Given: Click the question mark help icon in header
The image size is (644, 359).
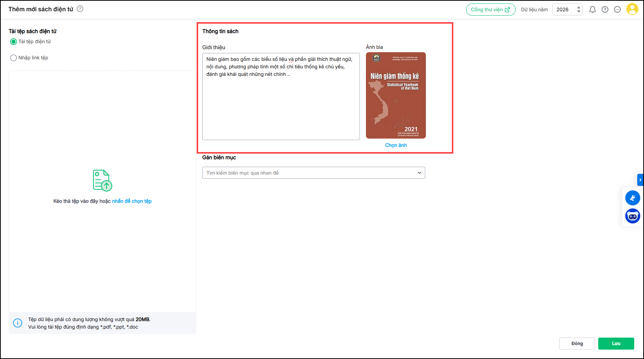Looking at the screenshot, I should point(605,10).
